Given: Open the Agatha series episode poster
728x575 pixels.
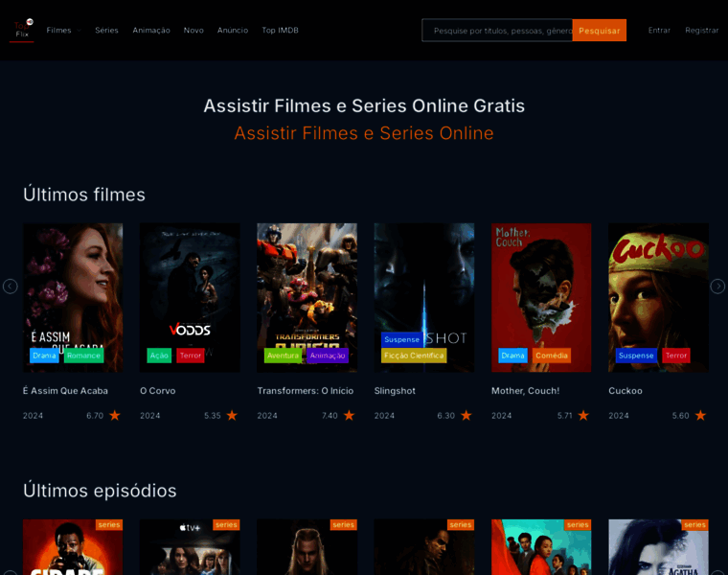Looking at the screenshot, I should pos(658,547).
